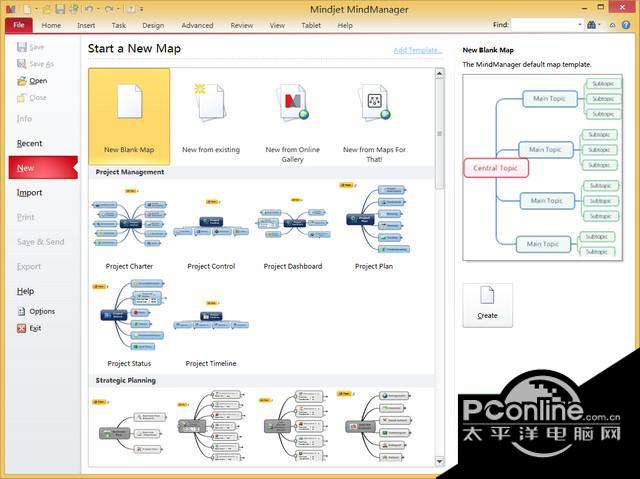640x479 pixels.
Task: Select the New Blank Map template
Action: [x=129, y=116]
